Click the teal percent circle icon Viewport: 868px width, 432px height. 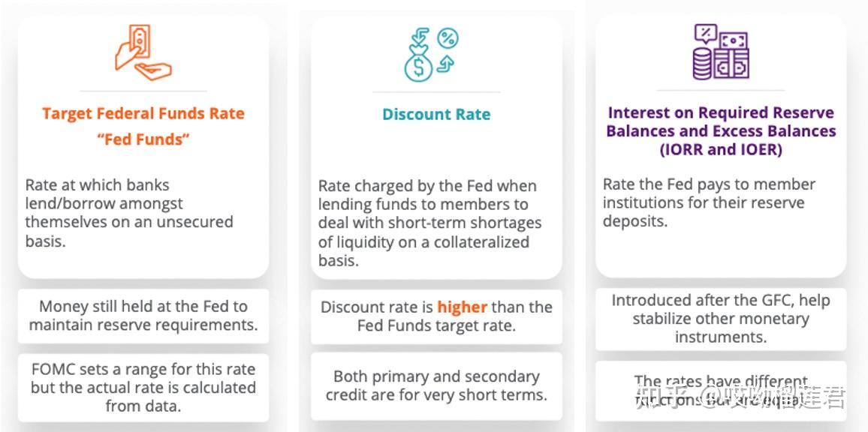pyautogui.click(x=448, y=38)
